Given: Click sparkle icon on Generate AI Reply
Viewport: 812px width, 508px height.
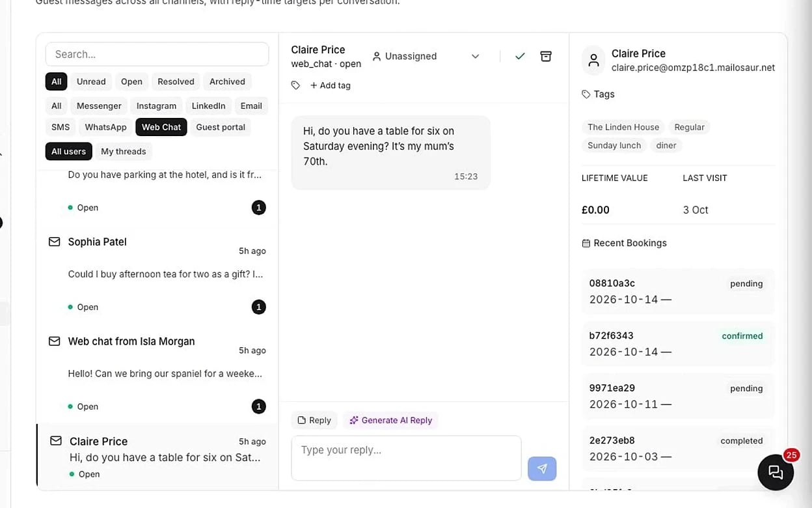Looking at the screenshot, I should pos(354,420).
